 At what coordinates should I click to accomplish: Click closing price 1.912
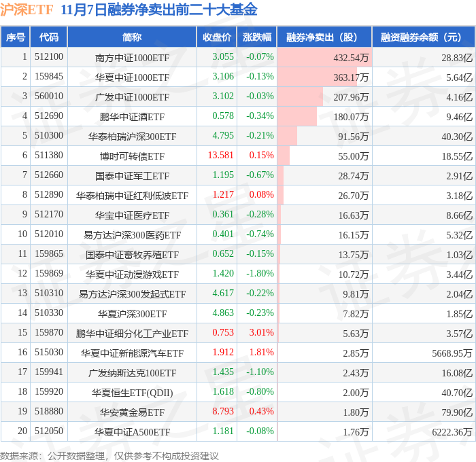click(x=223, y=353)
